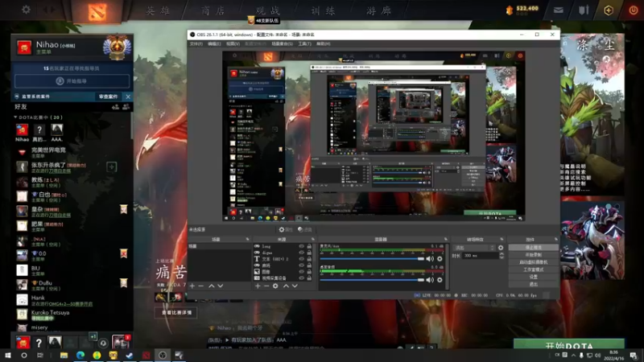Click the Dota Plus hexagon icon
The width and height of the screenshot is (644, 362).
pyautogui.click(x=609, y=10)
